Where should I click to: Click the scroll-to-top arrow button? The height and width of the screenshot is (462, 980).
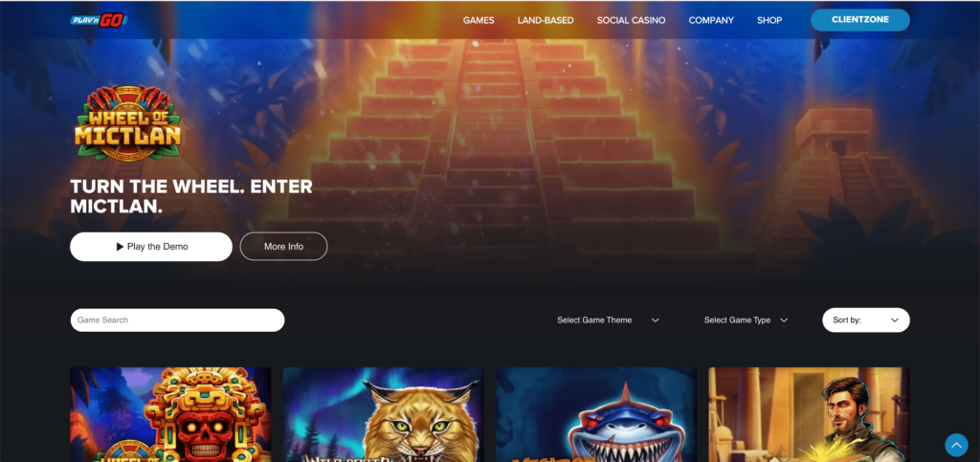pos(956,445)
